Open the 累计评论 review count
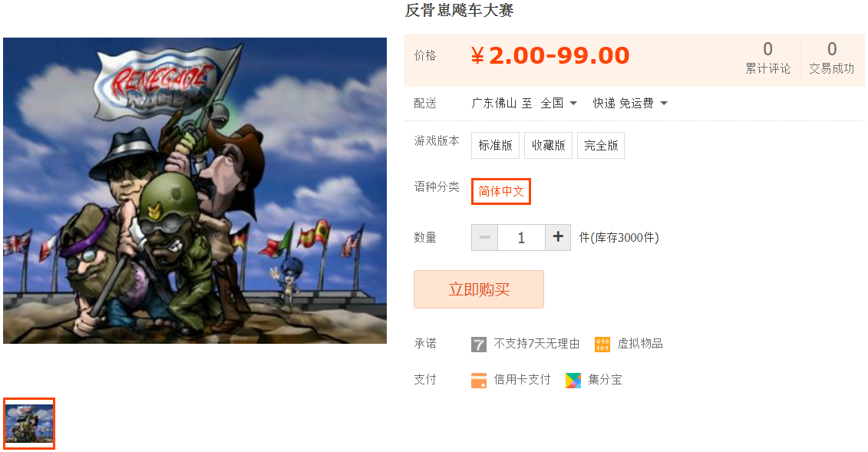 (x=767, y=58)
